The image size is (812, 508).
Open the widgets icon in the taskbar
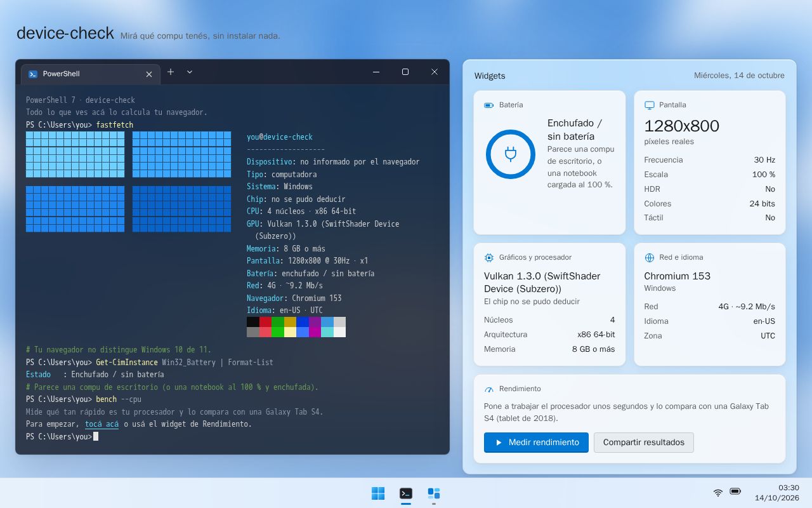pos(434,493)
